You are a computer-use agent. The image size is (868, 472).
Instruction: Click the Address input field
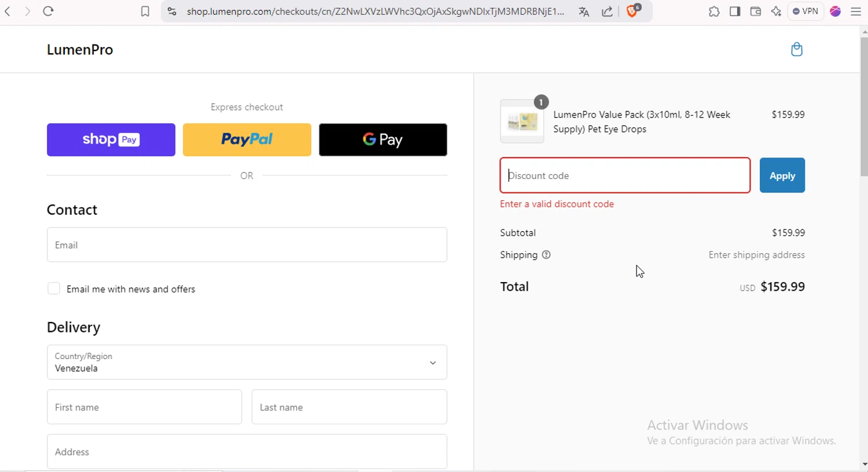pyautogui.click(x=247, y=452)
